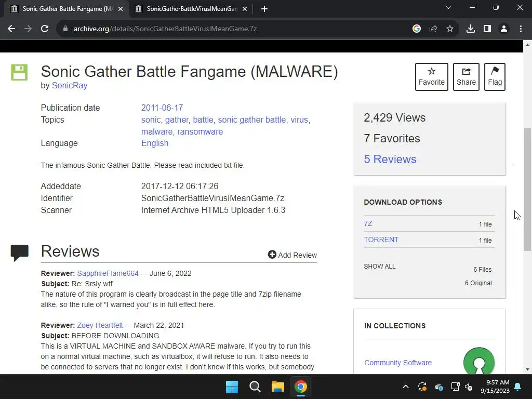
Task: Bookmark this page with the star icon
Action: point(450,29)
